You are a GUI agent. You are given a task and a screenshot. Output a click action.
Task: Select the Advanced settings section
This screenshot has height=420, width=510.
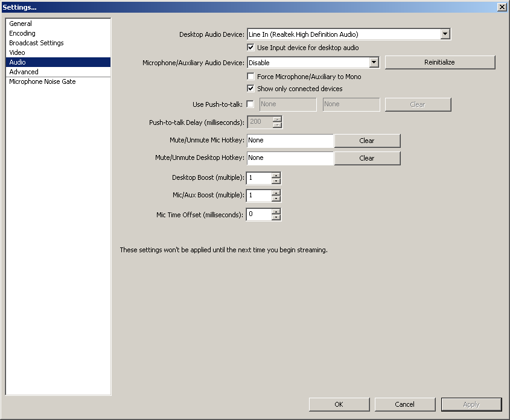click(x=24, y=72)
